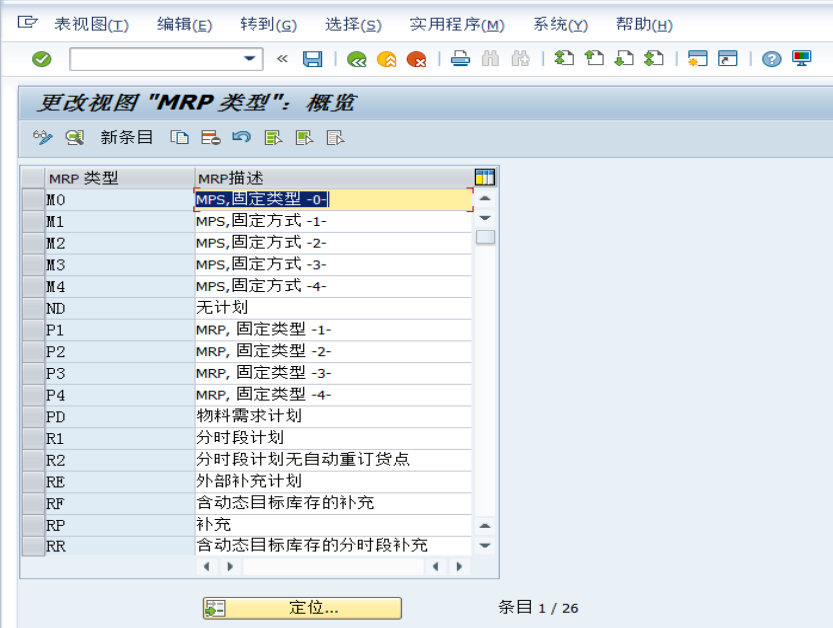Select row RE with its row selector
This screenshot has width=833, height=628.
pyautogui.click(x=33, y=482)
